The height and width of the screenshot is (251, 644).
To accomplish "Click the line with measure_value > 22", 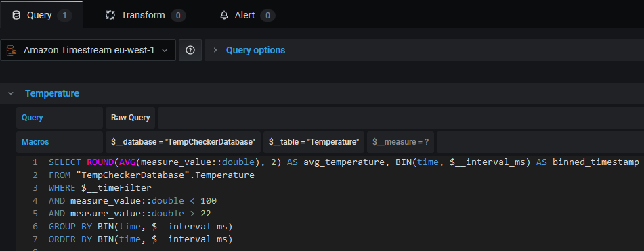I will 130,213.
